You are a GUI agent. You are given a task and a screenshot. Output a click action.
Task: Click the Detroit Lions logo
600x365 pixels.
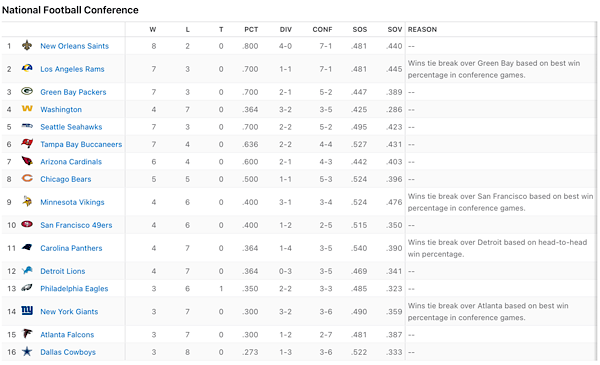(x=27, y=270)
